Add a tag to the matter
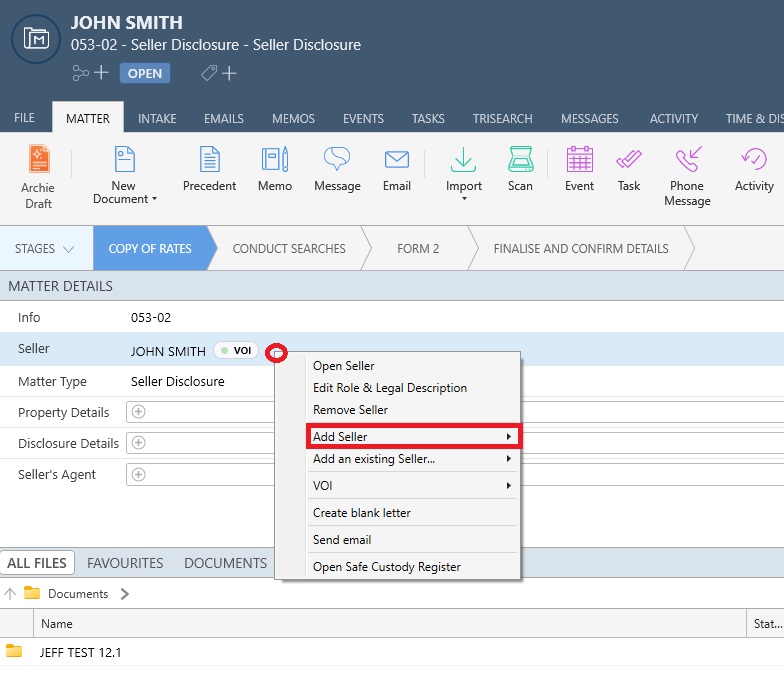The image size is (784, 698). point(219,73)
